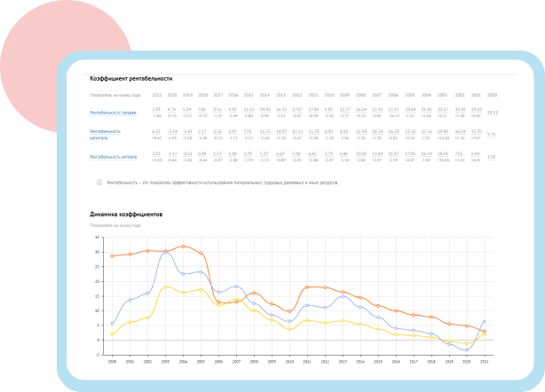
Task: Open the Рентабельность капитала link
Action: (x=107, y=135)
